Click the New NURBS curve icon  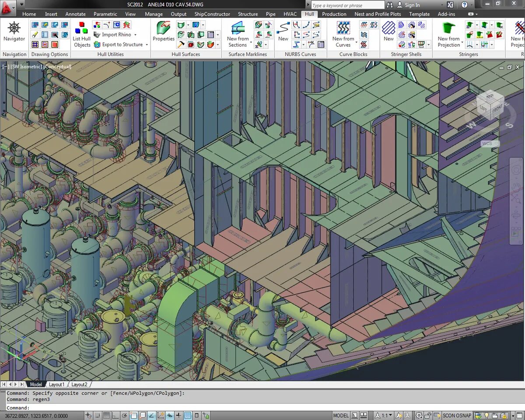point(283,31)
